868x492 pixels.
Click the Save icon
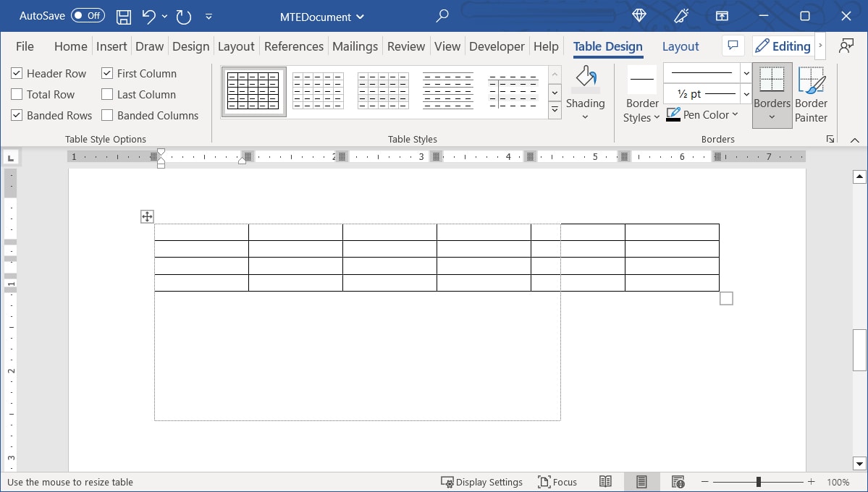point(123,16)
